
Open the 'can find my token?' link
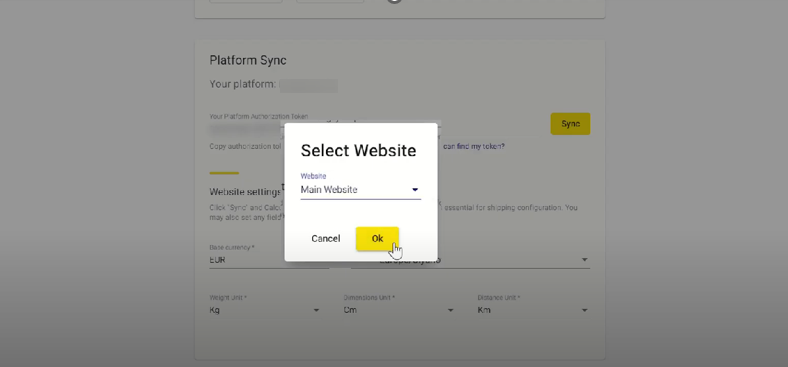474,146
